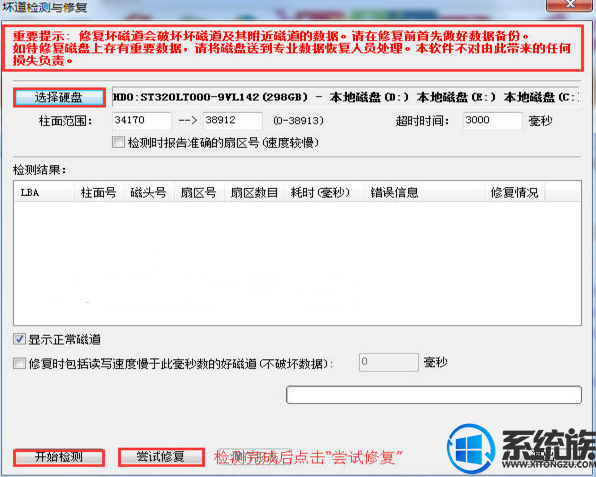Click the 选择硬盘 button

[59, 98]
